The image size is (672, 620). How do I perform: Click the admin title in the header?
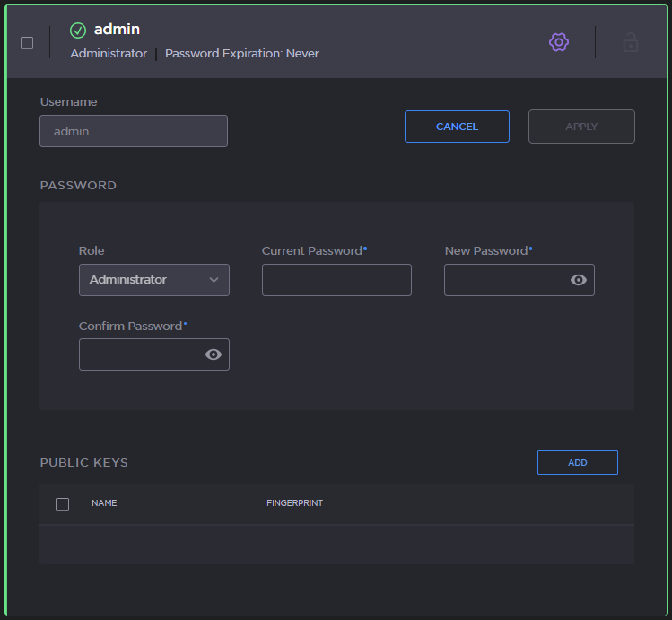coord(117,30)
